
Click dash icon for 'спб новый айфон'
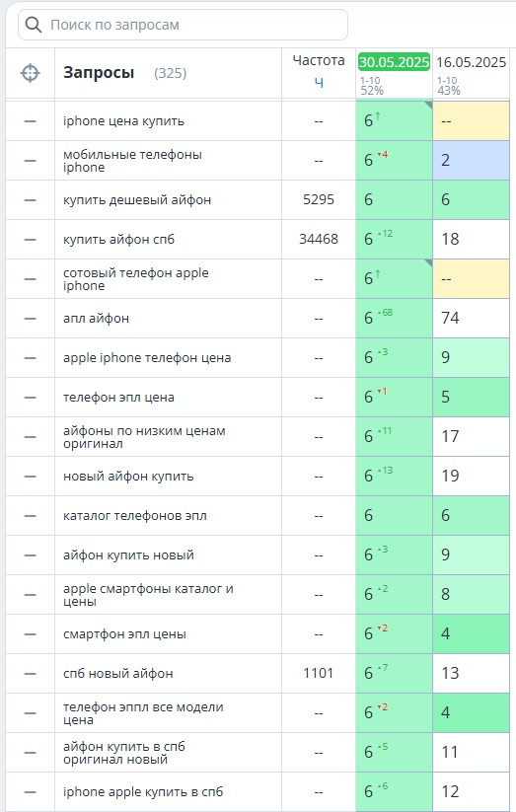pos(30,674)
